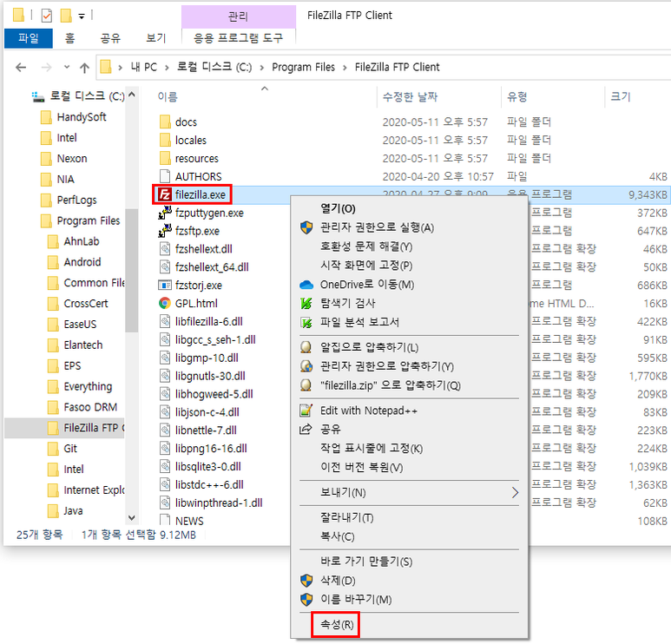Select the libsqlite3-0.dll file row
Screen dimensions: 671x644
(x=208, y=466)
